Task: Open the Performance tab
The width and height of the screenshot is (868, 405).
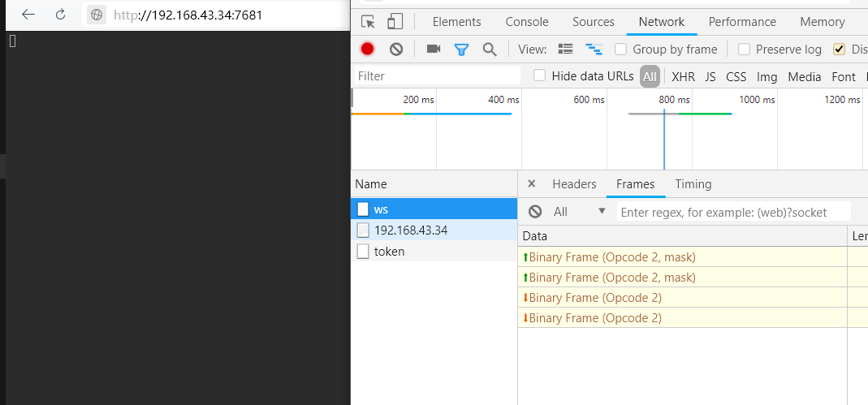Action: pyautogui.click(x=742, y=22)
